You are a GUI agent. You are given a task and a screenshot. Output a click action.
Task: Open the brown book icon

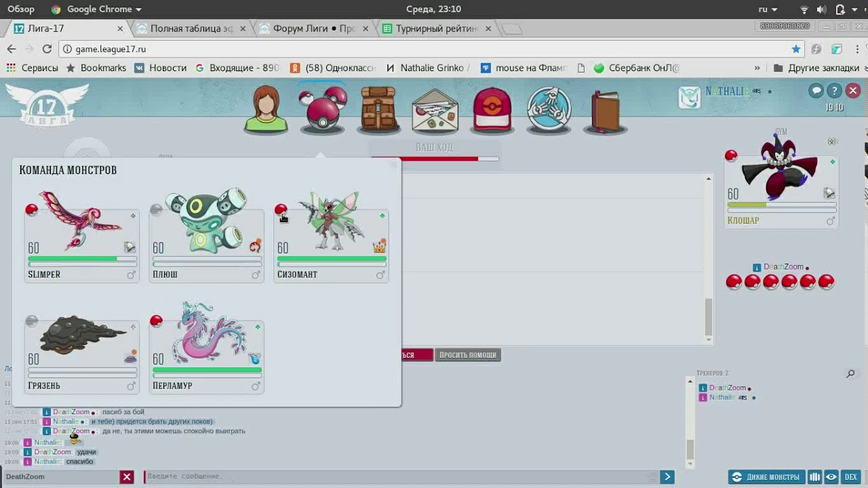pyautogui.click(x=606, y=110)
